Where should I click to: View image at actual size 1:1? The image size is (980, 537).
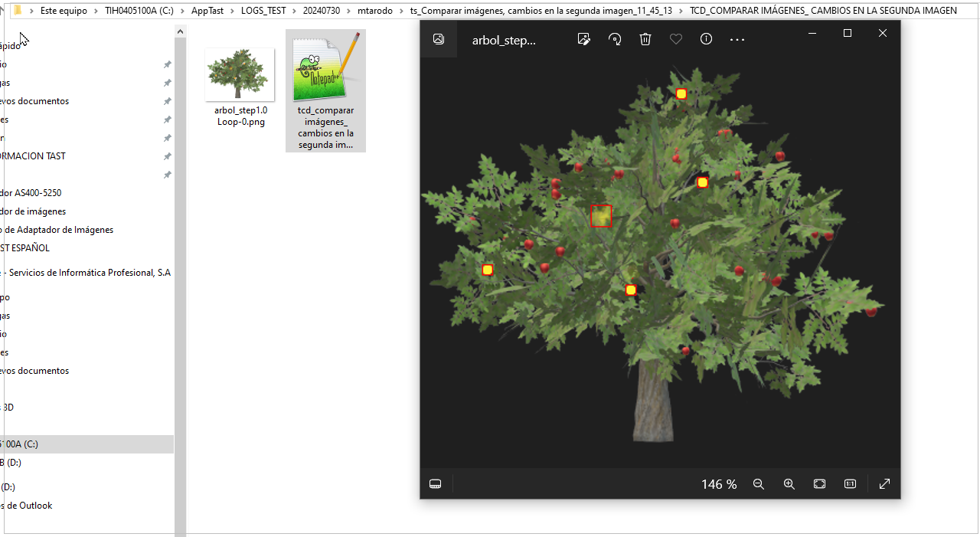point(850,484)
